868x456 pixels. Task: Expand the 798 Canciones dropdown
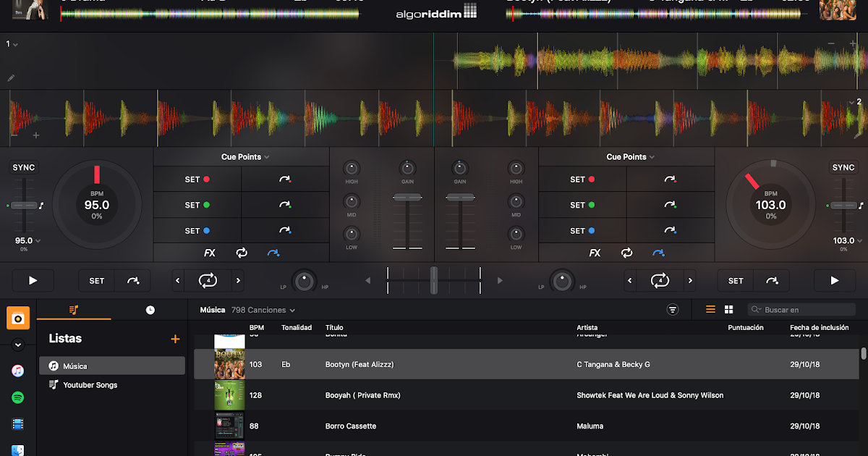(263, 310)
